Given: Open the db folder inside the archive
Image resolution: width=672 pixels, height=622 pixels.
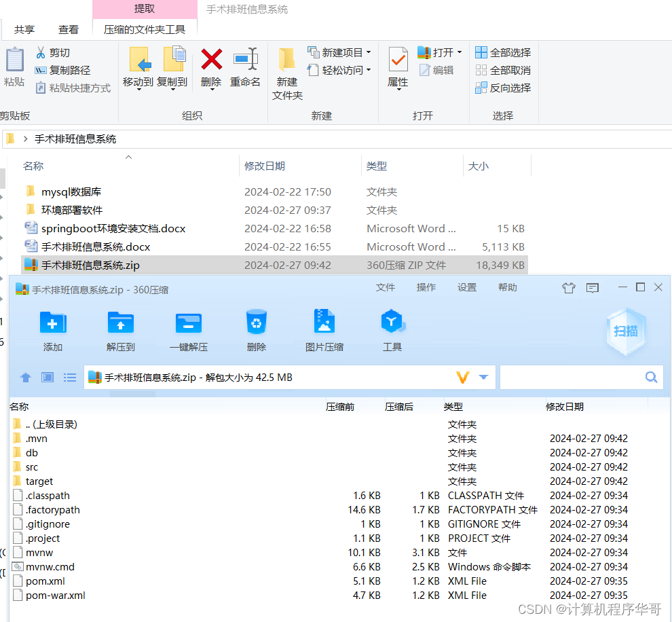Looking at the screenshot, I should pos(31,452).
